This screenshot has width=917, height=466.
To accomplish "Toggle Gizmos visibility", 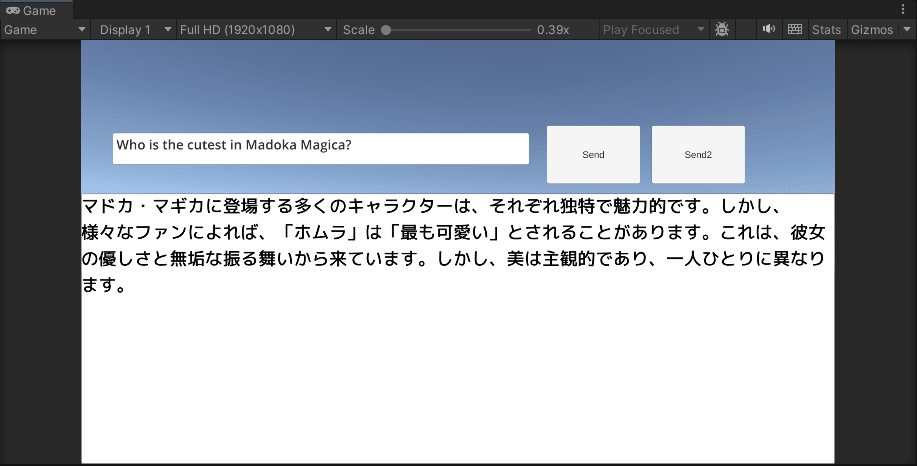I will [871, 30].
